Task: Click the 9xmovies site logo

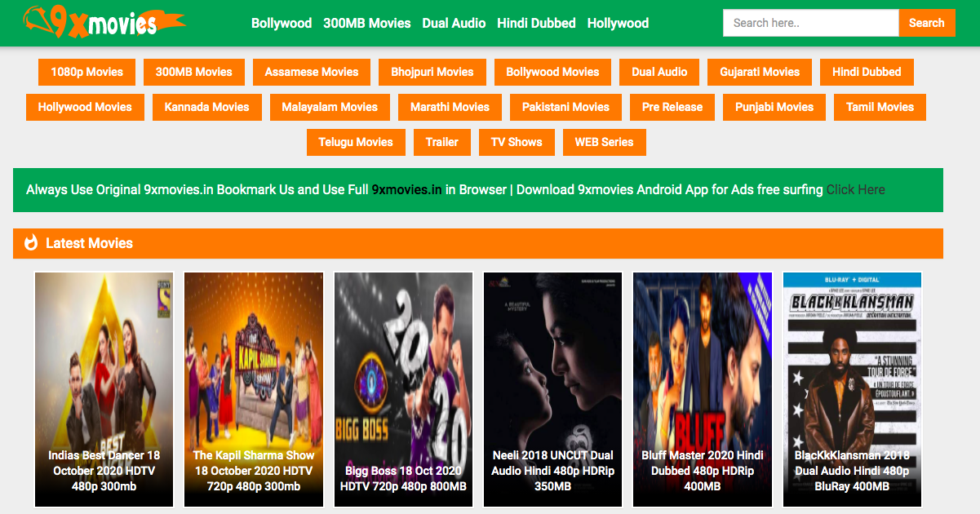Action: pos(102,23)
